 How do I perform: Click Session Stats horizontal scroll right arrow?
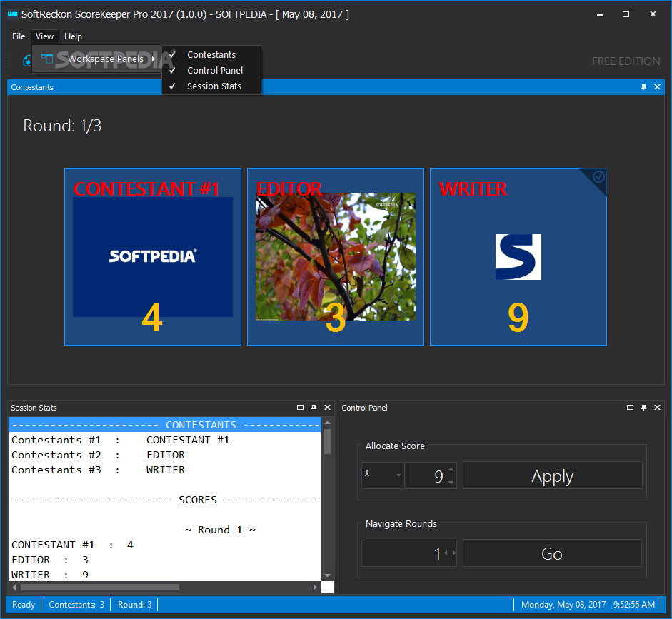[316, 587]
